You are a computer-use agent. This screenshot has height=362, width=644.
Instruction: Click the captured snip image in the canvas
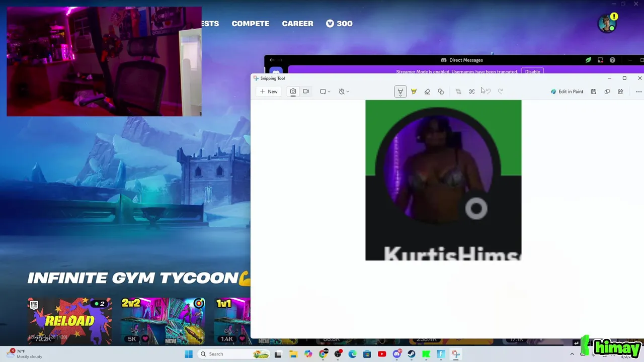click(443, 180)
